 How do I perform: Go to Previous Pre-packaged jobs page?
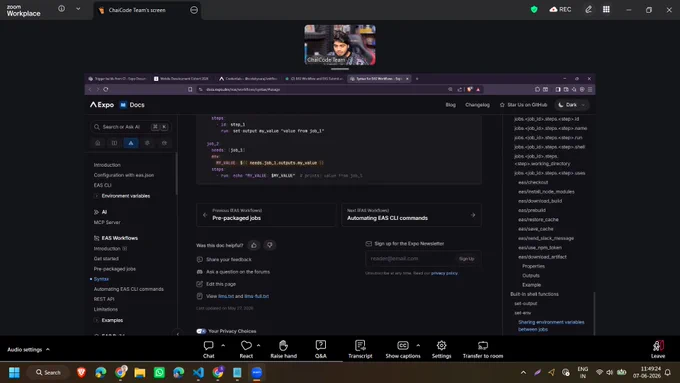[266, 215]
